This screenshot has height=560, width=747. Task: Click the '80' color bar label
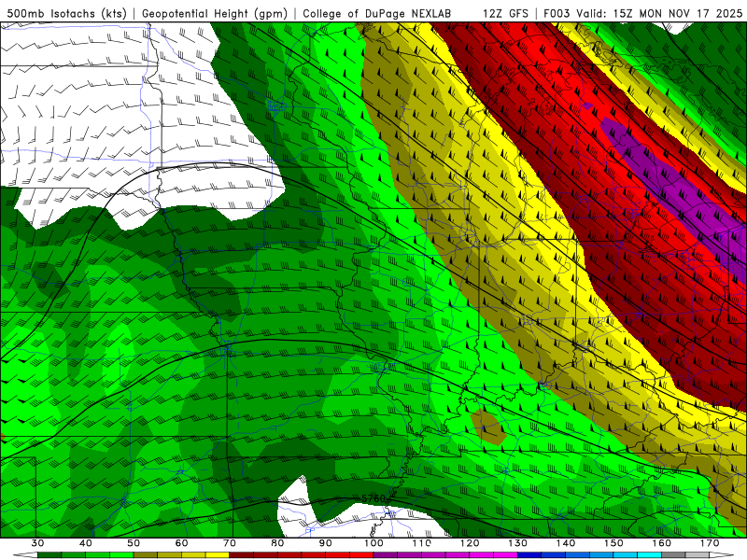point(277,543)
